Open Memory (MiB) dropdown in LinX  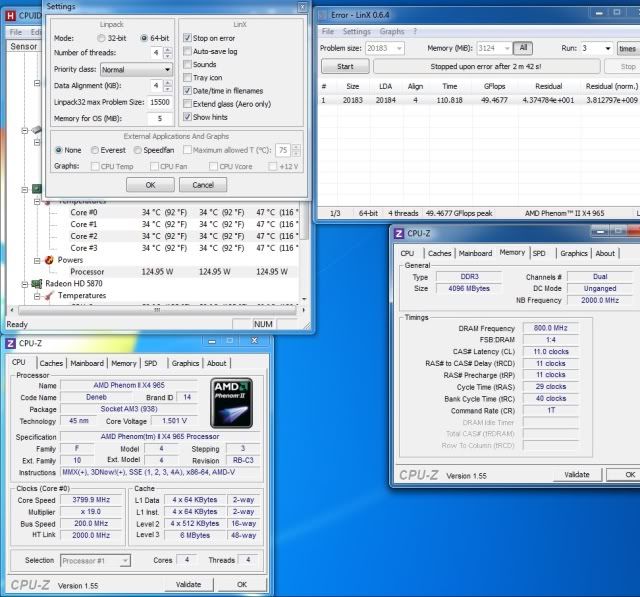click(x=494, y=48)
